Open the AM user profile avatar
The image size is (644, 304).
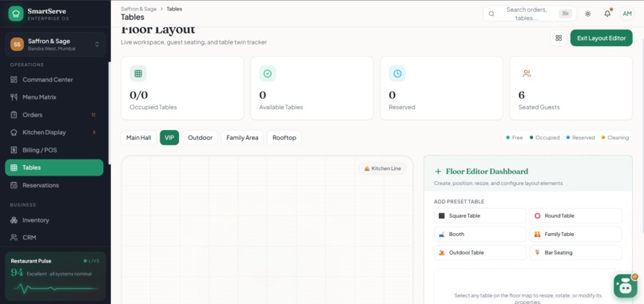(627, 14)
